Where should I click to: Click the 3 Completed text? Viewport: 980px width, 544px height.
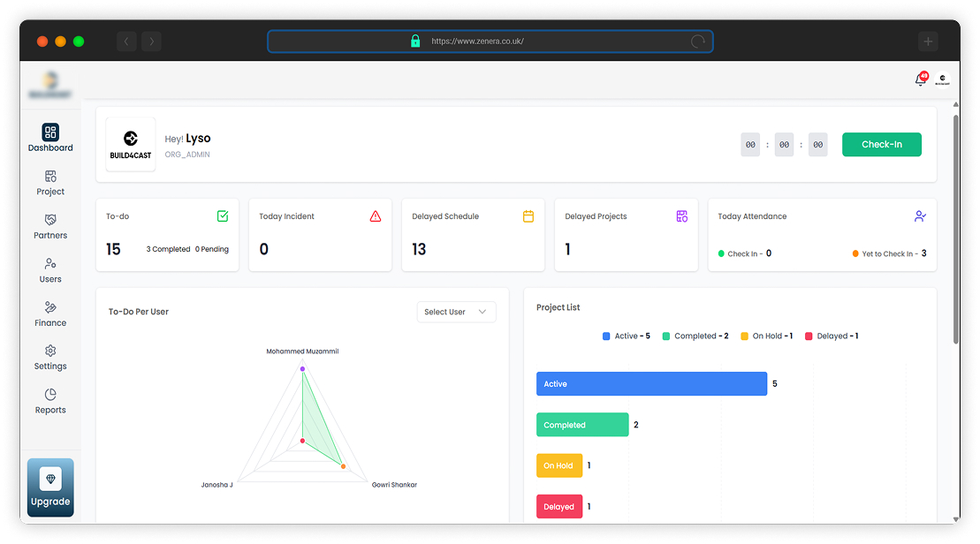[168, 249]
